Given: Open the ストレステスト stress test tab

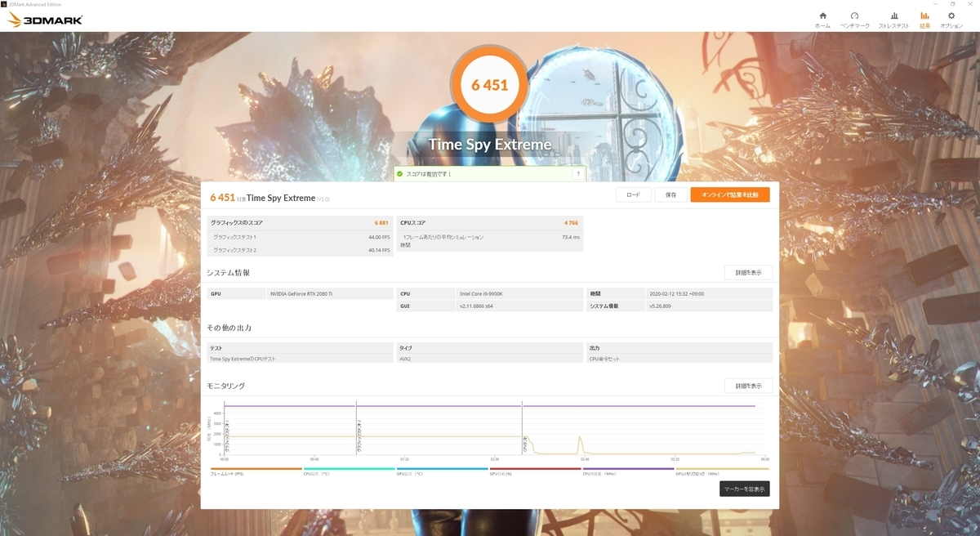Looking at the screenshot, I should tap(893, 20).
